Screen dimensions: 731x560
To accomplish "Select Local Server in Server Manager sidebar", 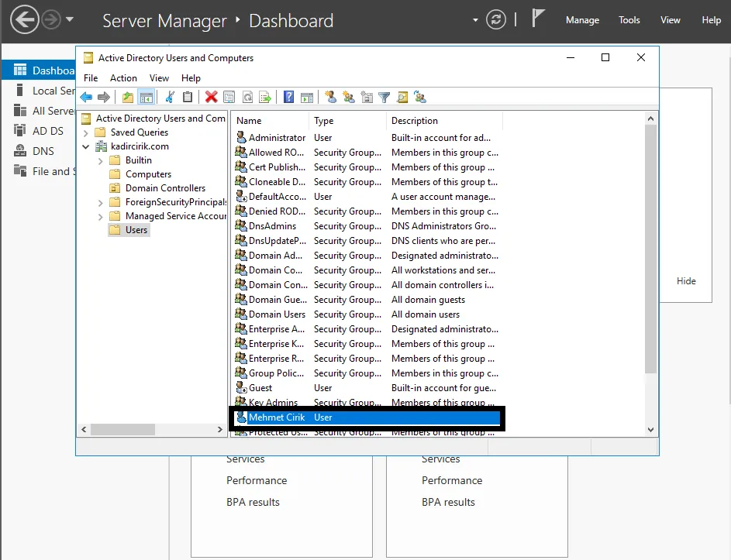I will point(44,91).
